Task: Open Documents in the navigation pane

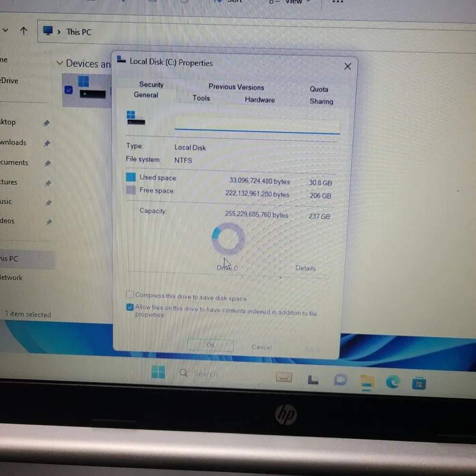Action: click(14, 162)
